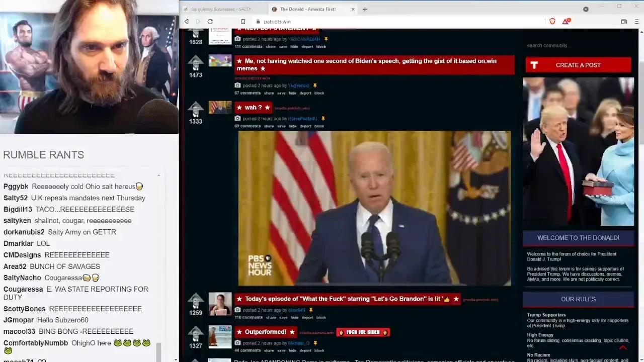
Task: Open browser profile dropdown circle icon
Action: pyautogui.click(x=586, y=9)
